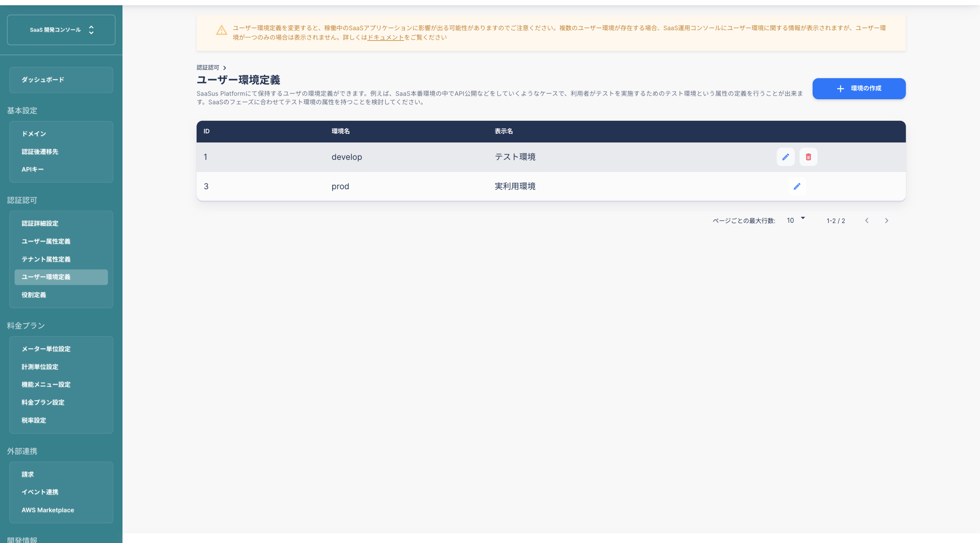The height and width of the screenshot is (543, 980).
Task: Open the ドキュメント link in the warning
Action: pos(385,37)
